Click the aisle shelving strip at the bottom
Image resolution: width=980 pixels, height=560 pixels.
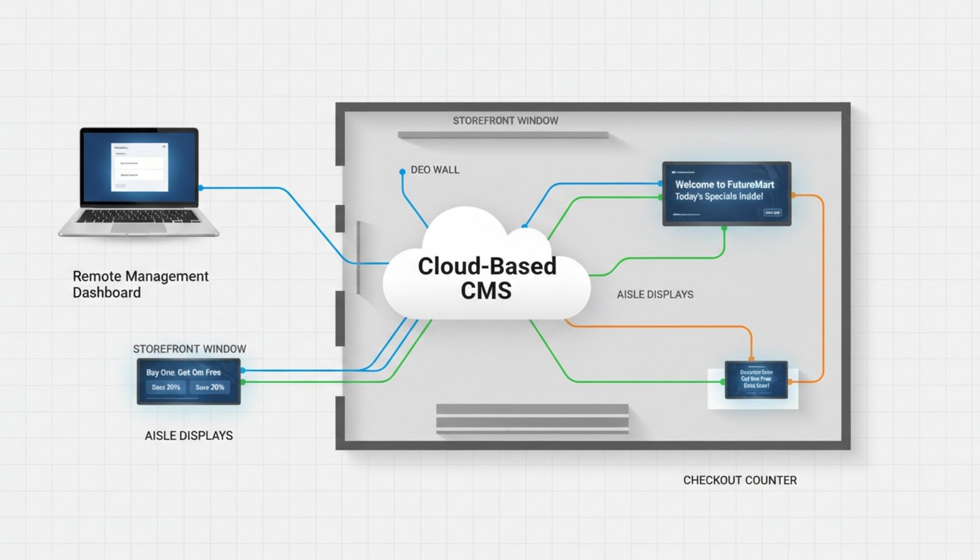coord(533,418)
